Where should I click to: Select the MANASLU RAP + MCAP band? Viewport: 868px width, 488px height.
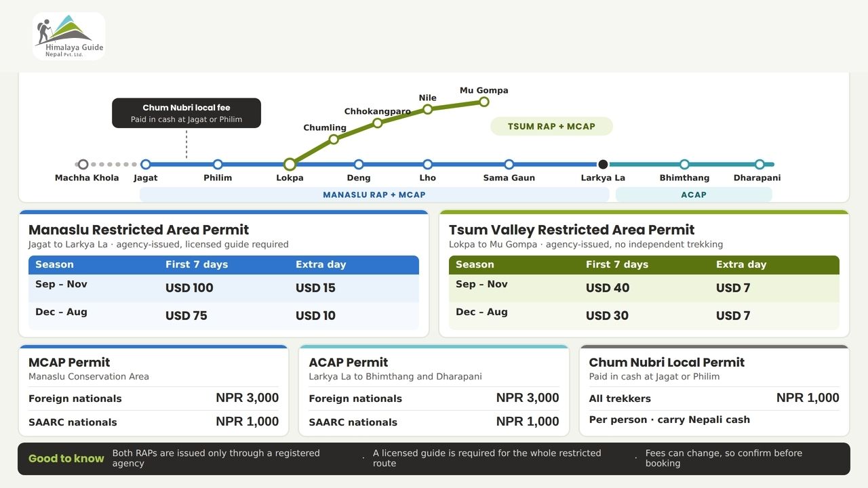click(x=374, y=195)
